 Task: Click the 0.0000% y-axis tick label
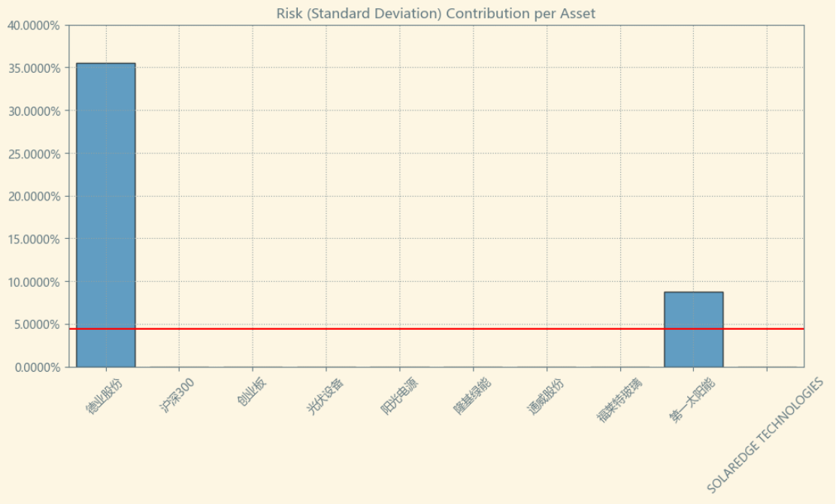click(36, 367)
